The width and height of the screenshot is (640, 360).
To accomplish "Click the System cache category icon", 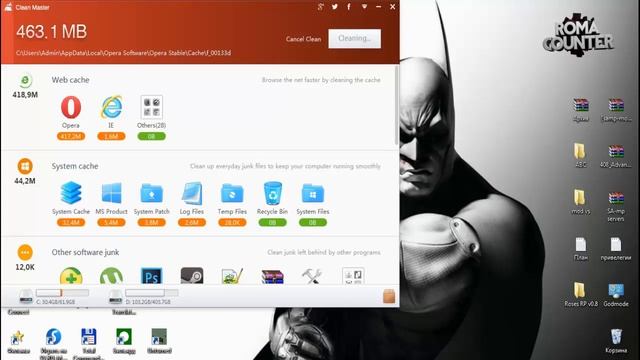I will pyautogui.click(x=25, y=167).
